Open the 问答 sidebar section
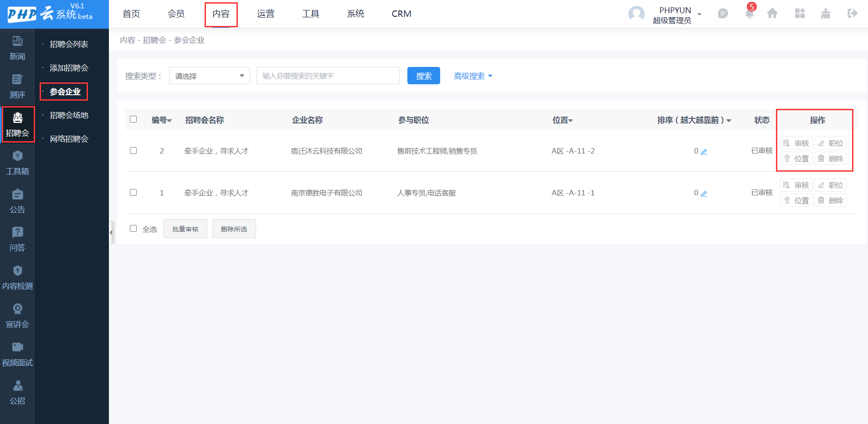868x424 pixels. coord(17,240)
